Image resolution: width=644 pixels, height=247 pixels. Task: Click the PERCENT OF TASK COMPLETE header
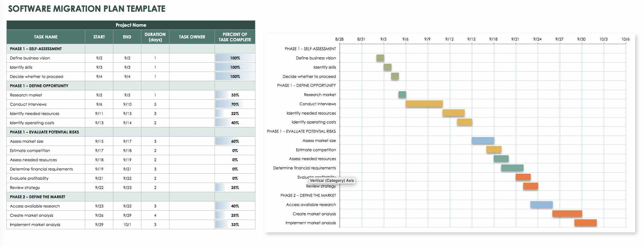pos(234,37)
